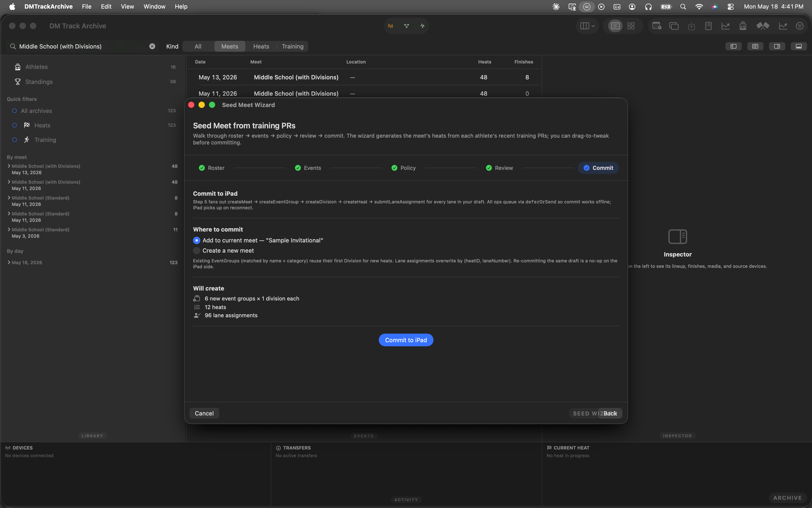Image resolution: width=812 pixels, height=508 pixels.
Task: Sort by the Heats column header
Action: (485, 62)
